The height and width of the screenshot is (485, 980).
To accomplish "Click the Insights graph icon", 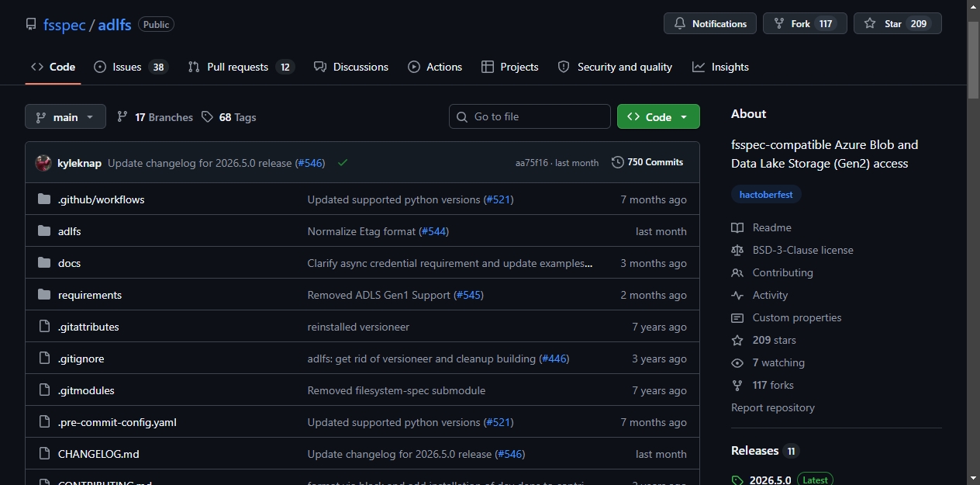I will 699,67.
